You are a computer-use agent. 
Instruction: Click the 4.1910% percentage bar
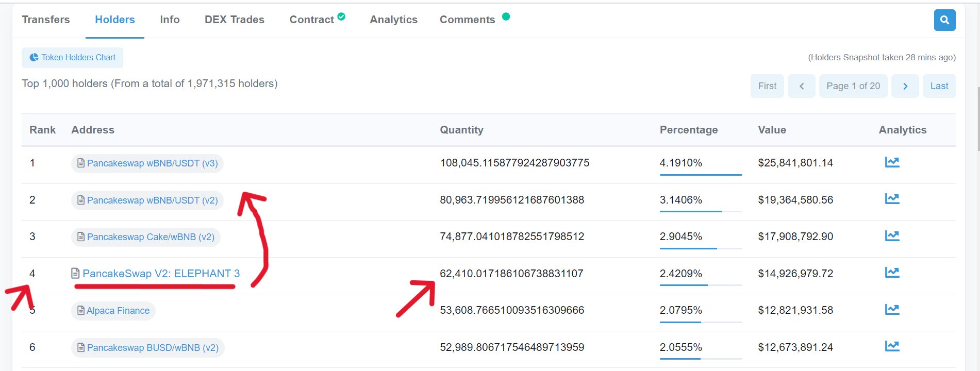coord(701,175)
